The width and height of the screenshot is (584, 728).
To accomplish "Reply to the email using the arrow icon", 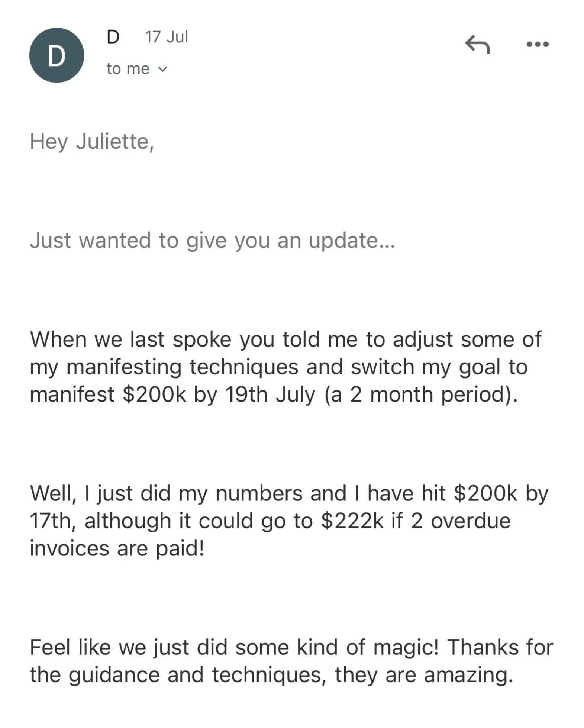I will pos(477,44).
